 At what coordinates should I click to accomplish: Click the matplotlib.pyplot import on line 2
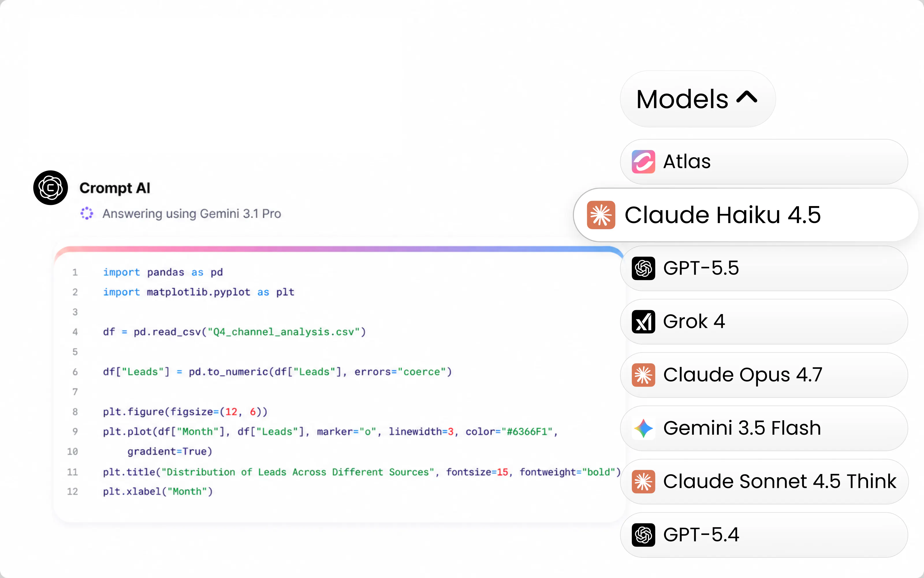coord(199,292)
